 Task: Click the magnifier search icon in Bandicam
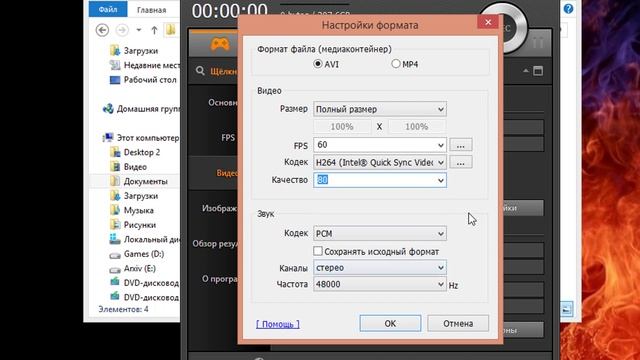click(200, 71)
